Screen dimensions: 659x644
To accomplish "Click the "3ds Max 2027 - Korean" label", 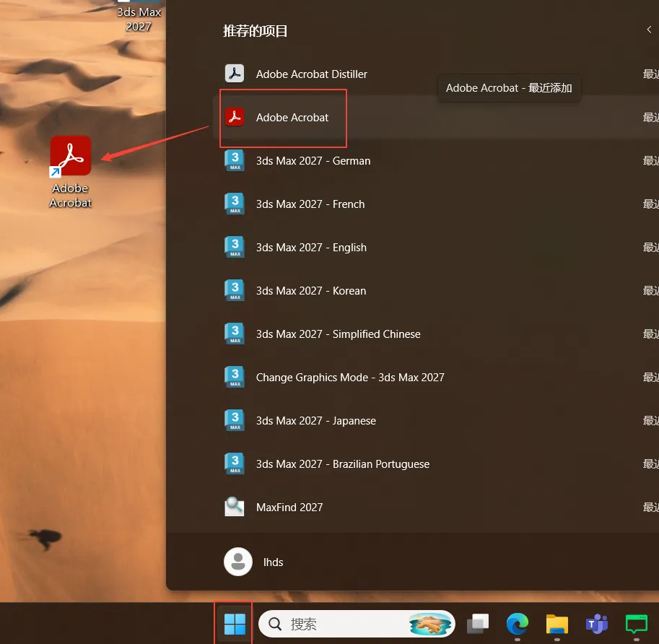I will (311, 290).
